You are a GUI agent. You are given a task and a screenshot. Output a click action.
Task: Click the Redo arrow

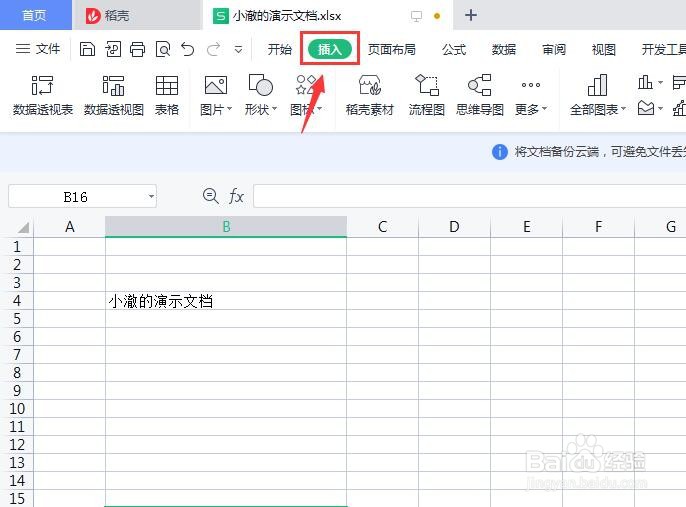(x=213, y=49)
